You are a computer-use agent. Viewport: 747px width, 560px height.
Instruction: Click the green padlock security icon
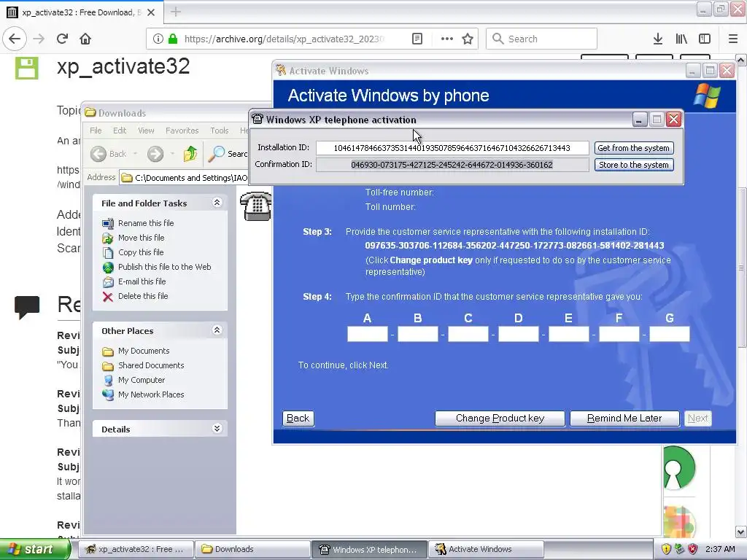coord(173,39)
